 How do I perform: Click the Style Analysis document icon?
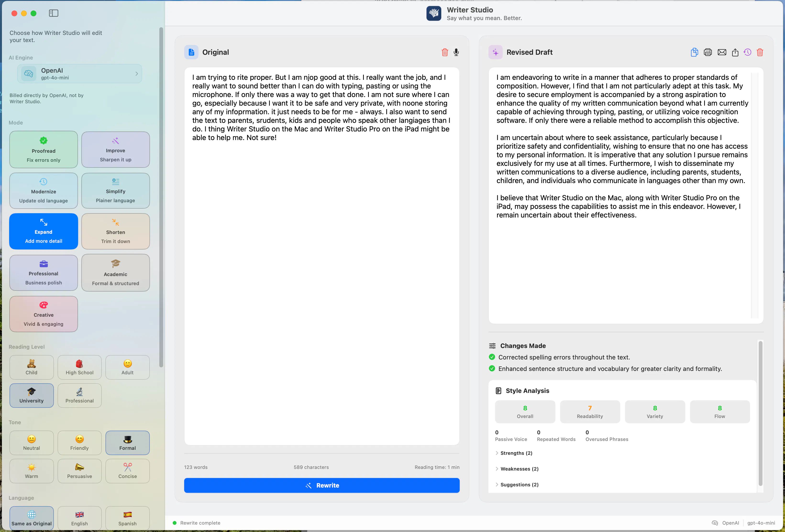coord(498,391)
